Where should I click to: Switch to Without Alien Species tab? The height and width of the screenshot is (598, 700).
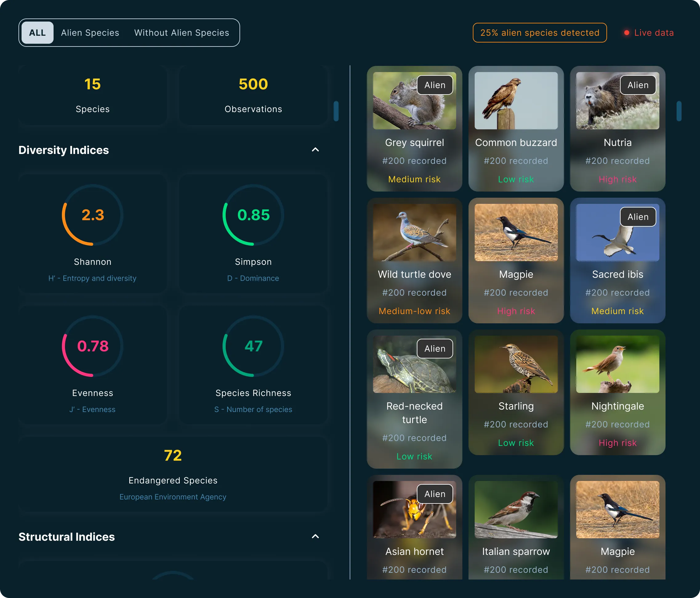coord(181,33)
